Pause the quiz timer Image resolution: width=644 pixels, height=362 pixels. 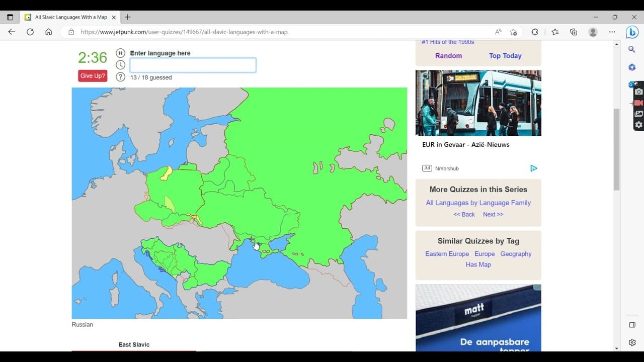[120, 53]
